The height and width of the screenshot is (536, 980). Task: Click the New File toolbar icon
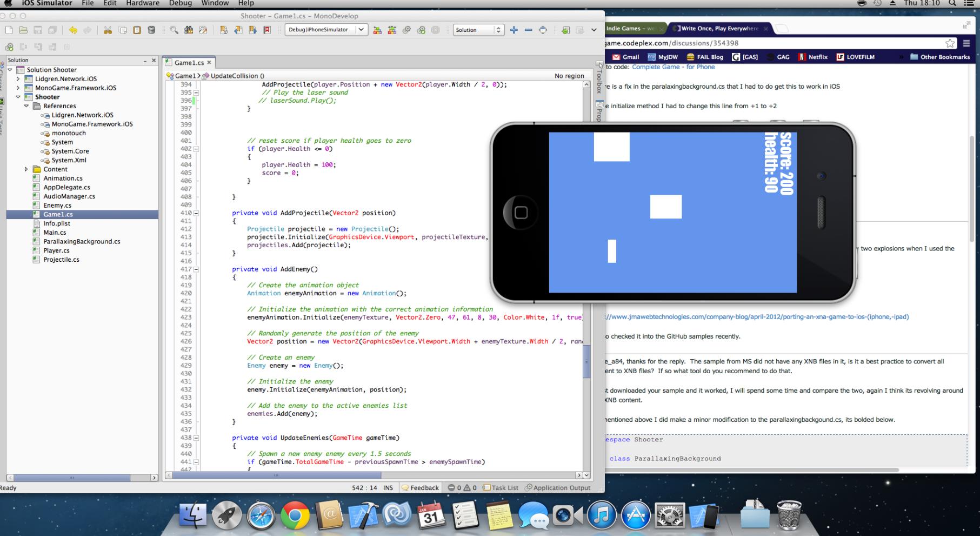9,30
